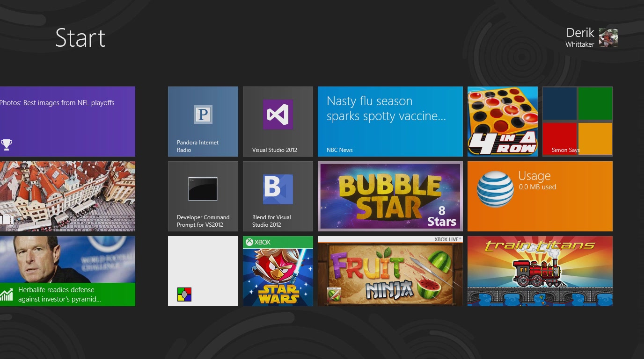Open the NBC News tile
Viewport: 644px width, 359px height.
click(390, 122)
